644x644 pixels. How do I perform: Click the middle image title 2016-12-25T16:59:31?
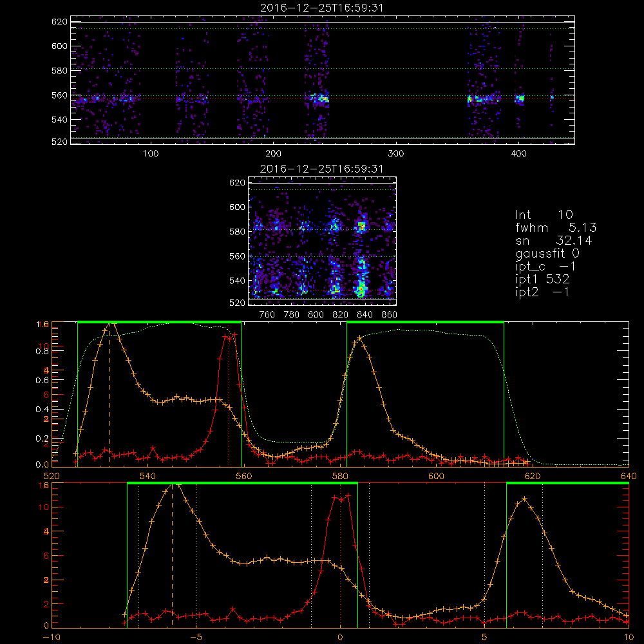321,169
